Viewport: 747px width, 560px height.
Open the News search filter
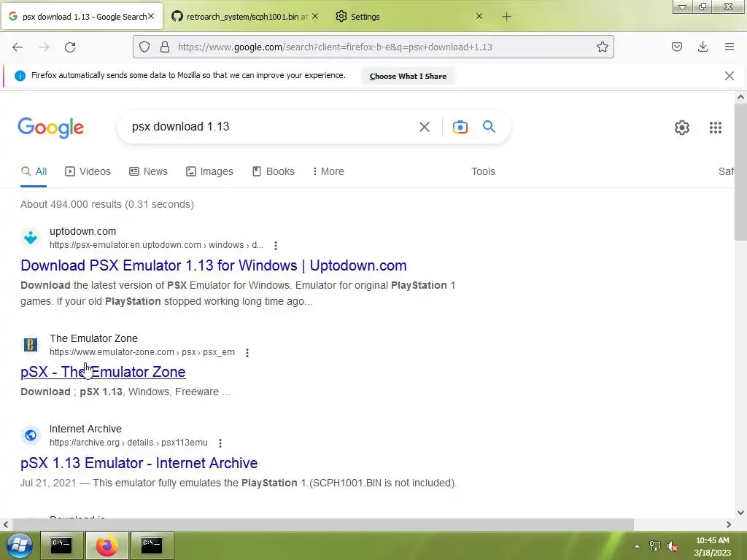(148, 171)
